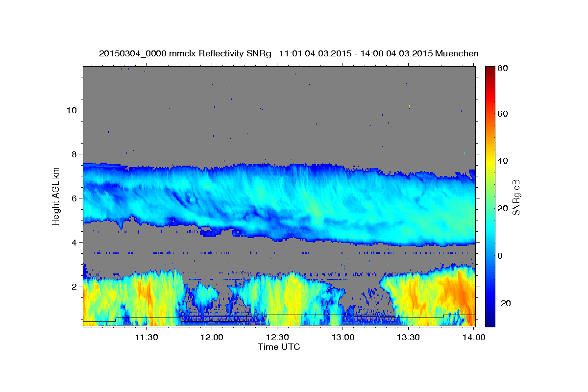
Task: Click the "SNRg dB" colorbar label
Action: pyautogui.click(x=516, y=197)
